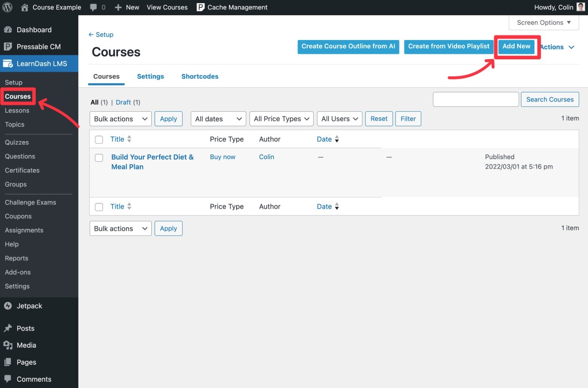Open Groups in LearnDash submenu
This screenshot has height=388, width=588.
16,184
